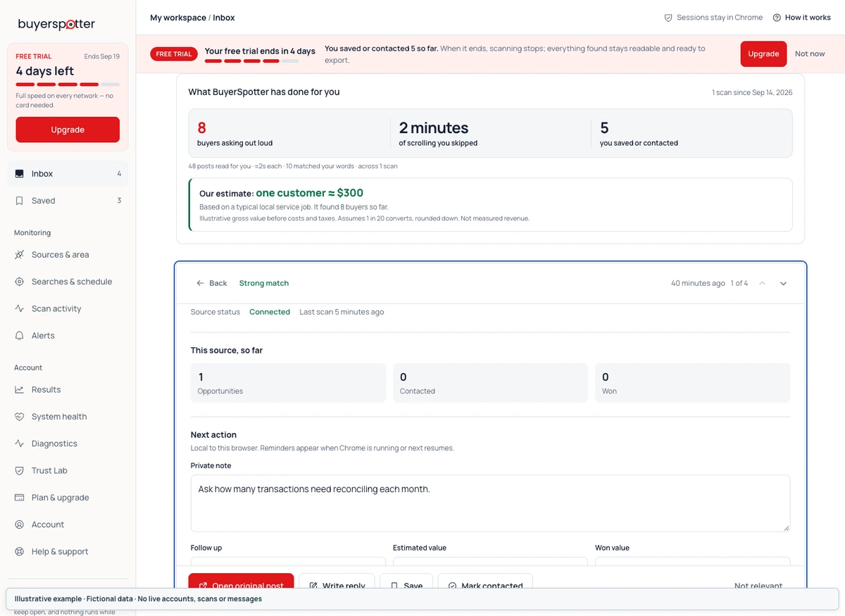Click the Strong match label
This screenshot has height=616, width=845.
pyautogui.click(x=264, y=283)
